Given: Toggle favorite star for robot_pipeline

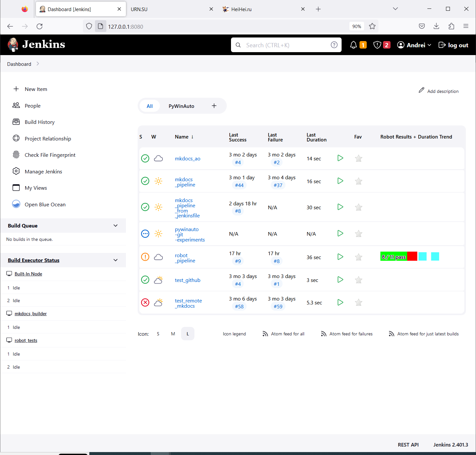Looking at the screenshot, I should (359, 257).
